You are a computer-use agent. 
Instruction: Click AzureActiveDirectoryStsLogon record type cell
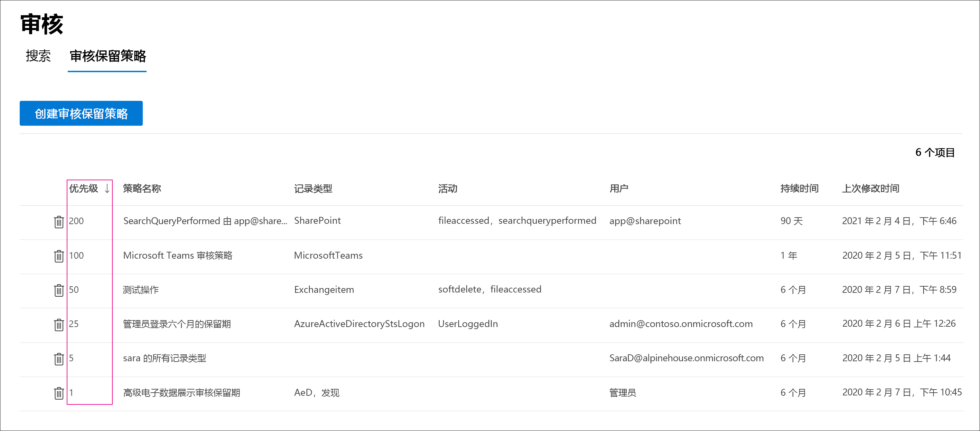(x=359, y=324)
